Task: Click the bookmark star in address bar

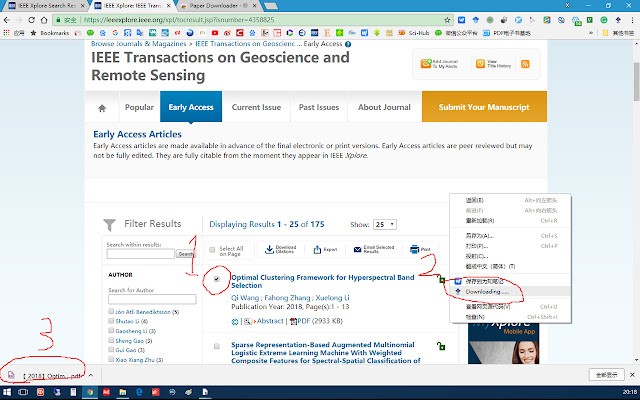Action: click(447, 20)
